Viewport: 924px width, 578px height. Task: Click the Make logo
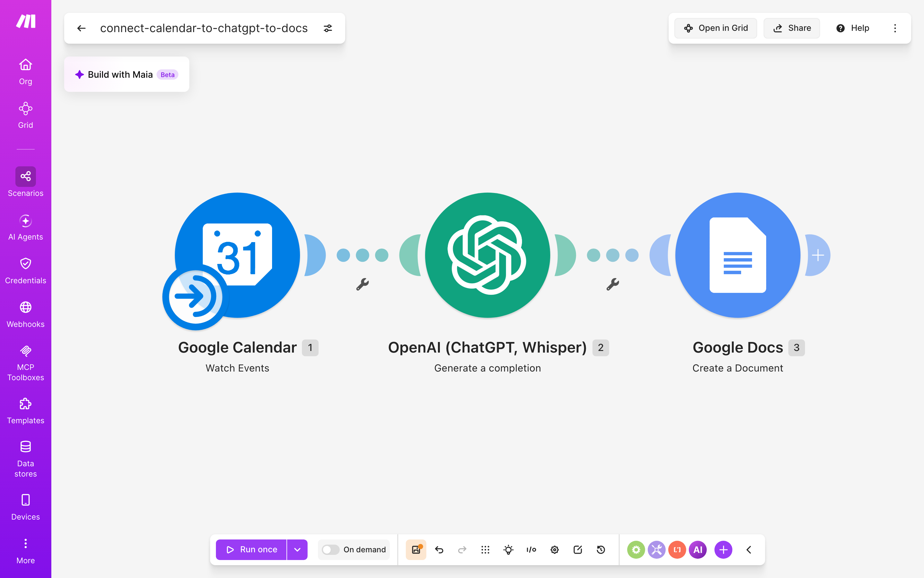pos(26,22)
